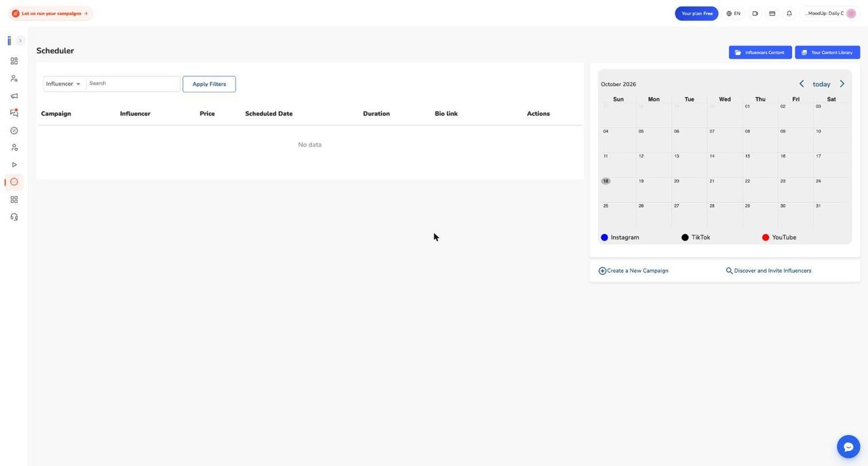The width and height of the screenshot is (868, 466).
Task: Click the TikTok legend label
Action: coord(701,237)
